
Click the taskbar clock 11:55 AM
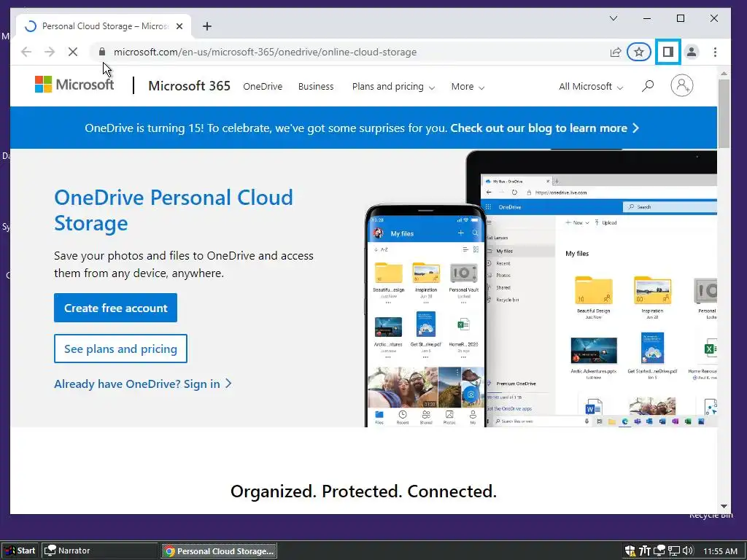[720, 551]
